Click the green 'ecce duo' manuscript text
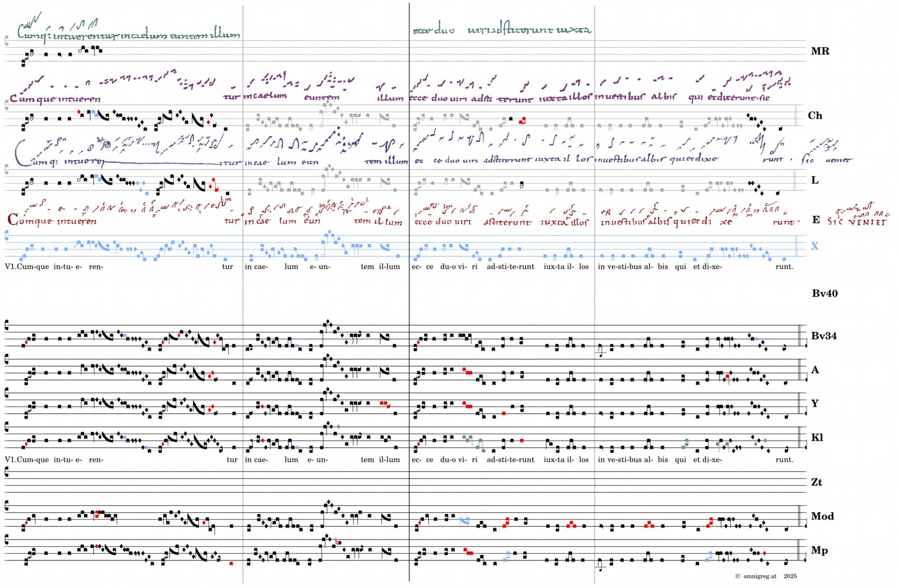The image size is (899, 588). pyautogui.click(x=433, y=31)
